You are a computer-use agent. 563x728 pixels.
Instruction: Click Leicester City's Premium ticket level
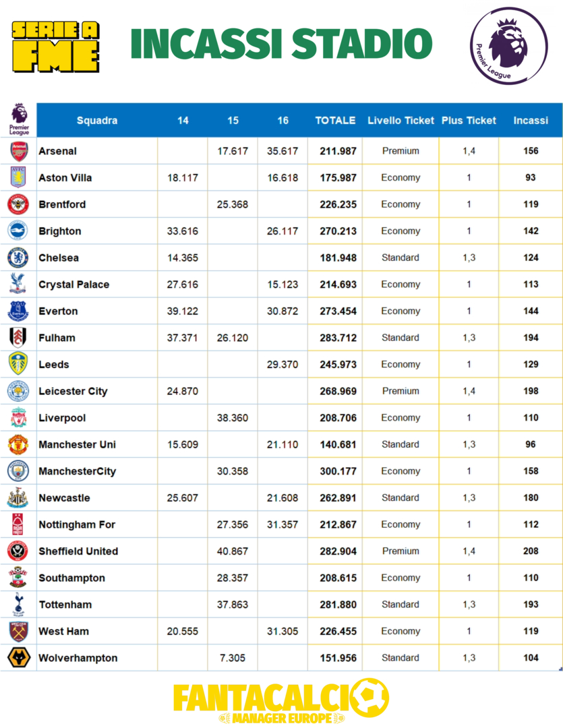pos(401,391)
